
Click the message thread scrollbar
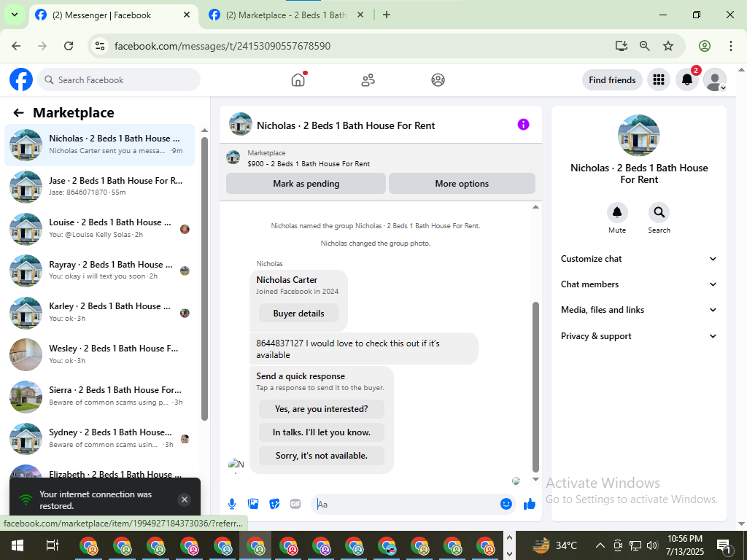click(x=535, y=386)
